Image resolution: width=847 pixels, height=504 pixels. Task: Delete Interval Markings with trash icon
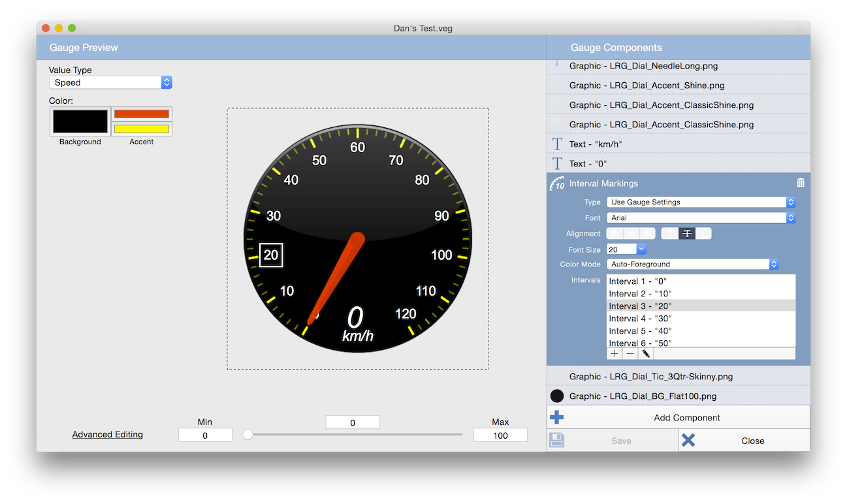801,183
